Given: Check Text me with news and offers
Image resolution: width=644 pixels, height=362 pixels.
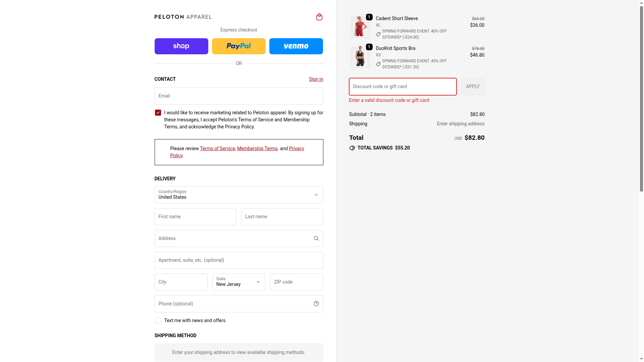Looking at the screenshot, I should [158, 320].
